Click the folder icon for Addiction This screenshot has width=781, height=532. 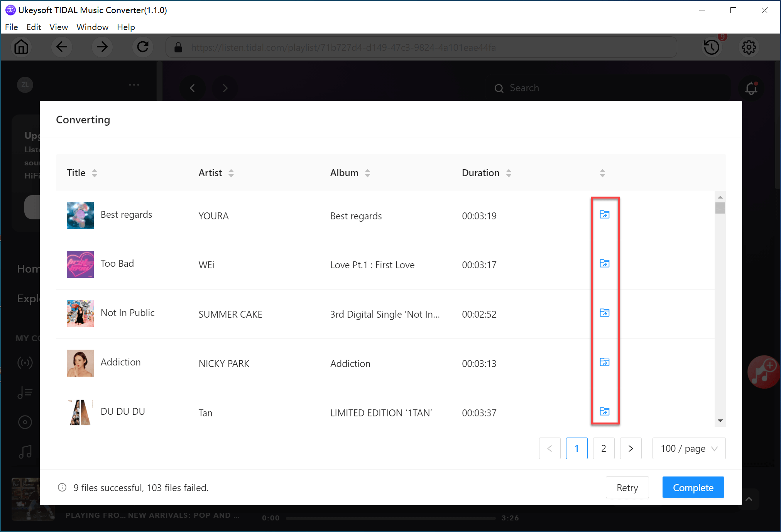coord(605,362)
